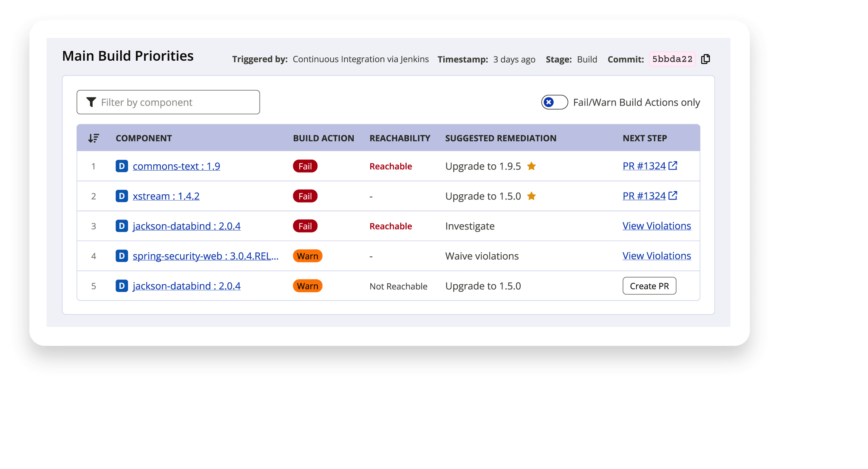The image size is (868, 469).
Task: Click the Fail badge on jackson-databind : 2.0.4
Action: coord(304,226)
